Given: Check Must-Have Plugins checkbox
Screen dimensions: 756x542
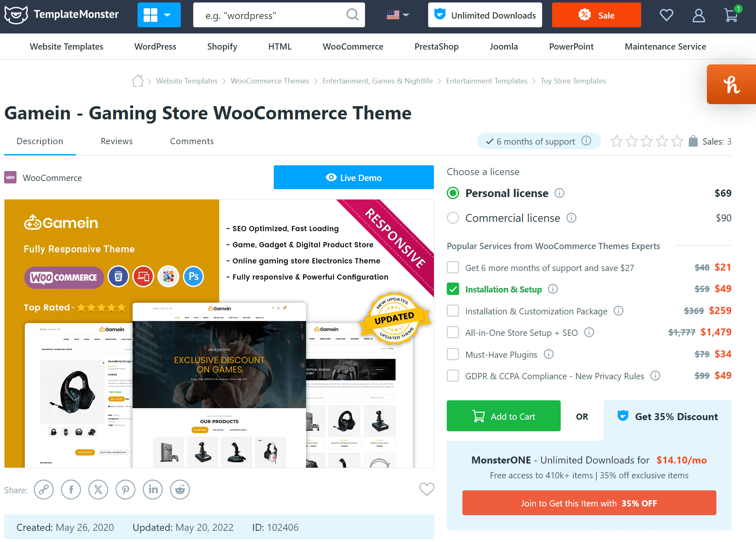Looking at the screenshot, I should pyautogui.click(x=453, y=354).
